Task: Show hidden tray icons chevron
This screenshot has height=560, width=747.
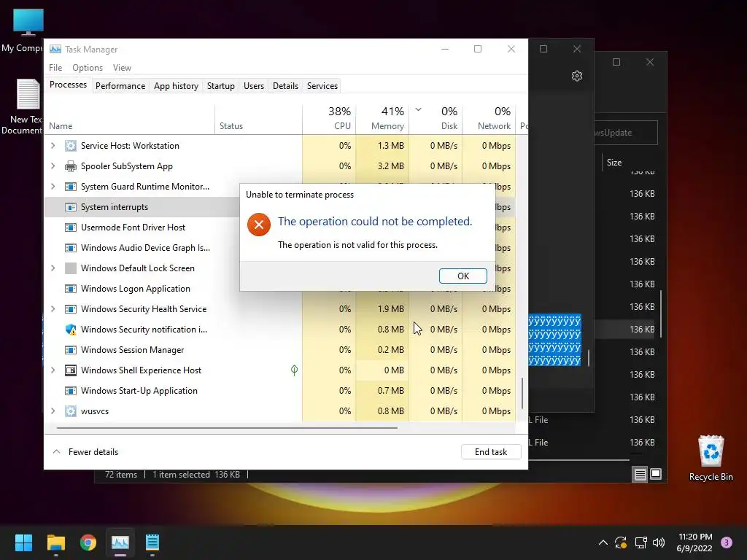Action: (603, 542)
